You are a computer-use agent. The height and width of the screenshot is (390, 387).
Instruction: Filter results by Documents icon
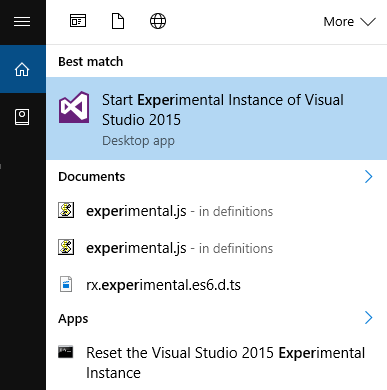(x=118, y=21)
